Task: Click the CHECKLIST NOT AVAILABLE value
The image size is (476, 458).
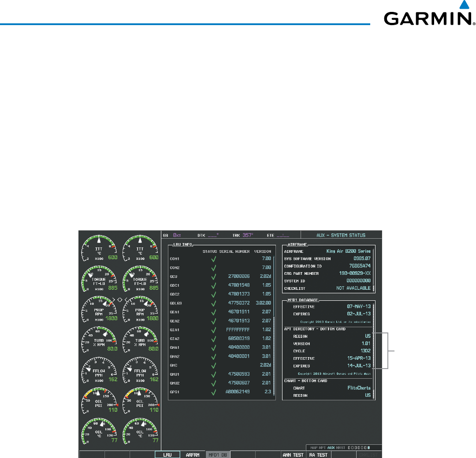Action: (x=353, y=288)
